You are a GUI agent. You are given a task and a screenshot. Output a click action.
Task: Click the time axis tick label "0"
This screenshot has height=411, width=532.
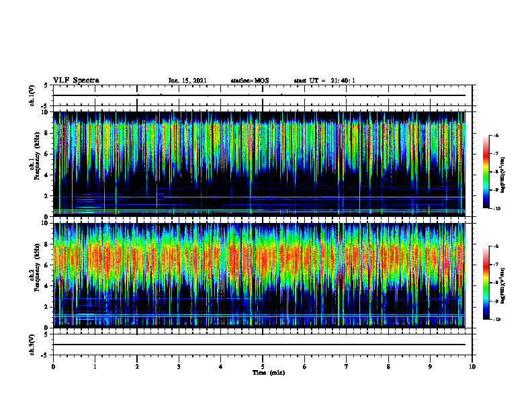(x=53, y=367)
